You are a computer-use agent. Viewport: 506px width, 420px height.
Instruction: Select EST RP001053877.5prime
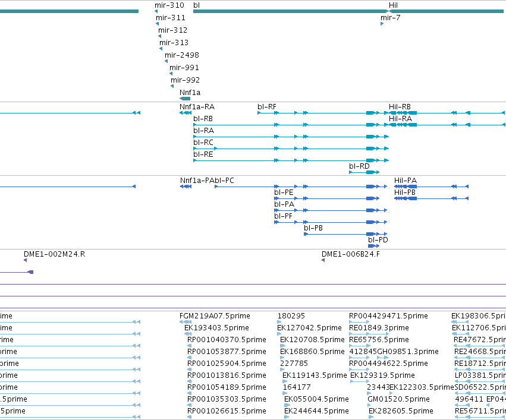pos(227,352)
